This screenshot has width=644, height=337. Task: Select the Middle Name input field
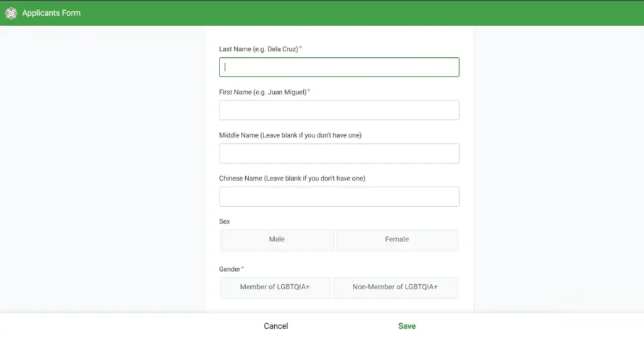click(339, 153)
